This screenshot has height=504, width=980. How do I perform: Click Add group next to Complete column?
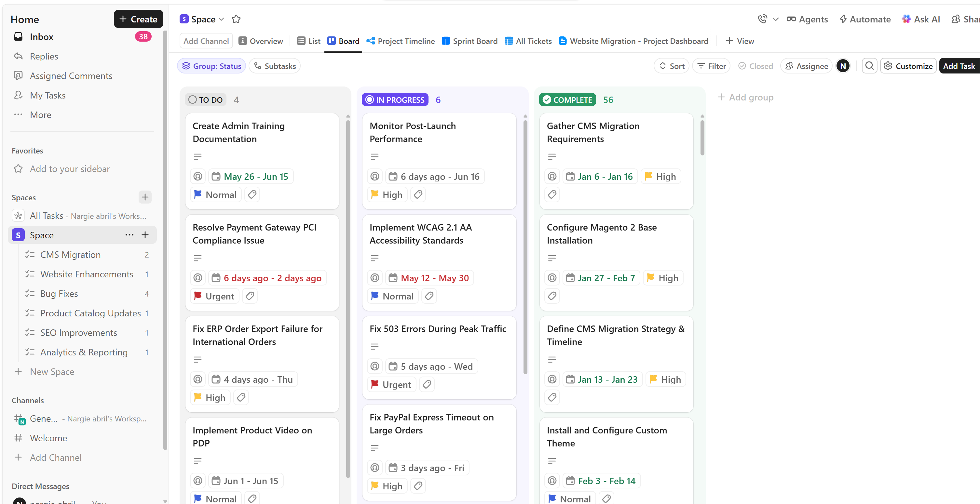pos(745,97)
